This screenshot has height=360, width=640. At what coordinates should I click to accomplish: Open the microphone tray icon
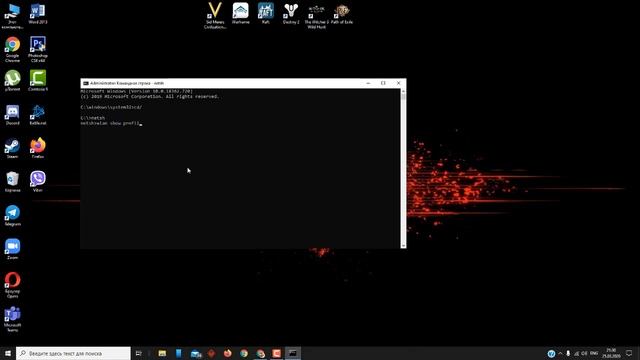coord(568,353)
